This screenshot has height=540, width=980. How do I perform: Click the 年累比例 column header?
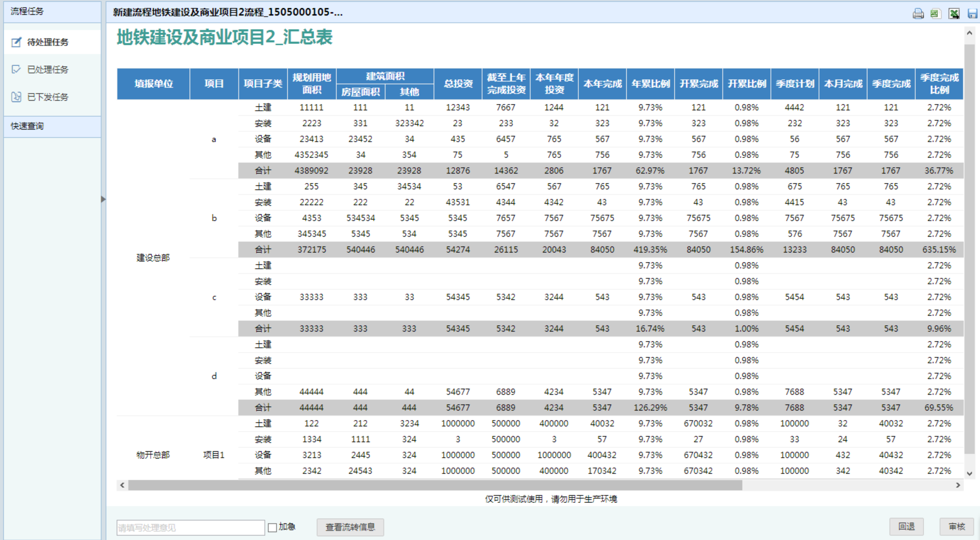tap(650, 84)
